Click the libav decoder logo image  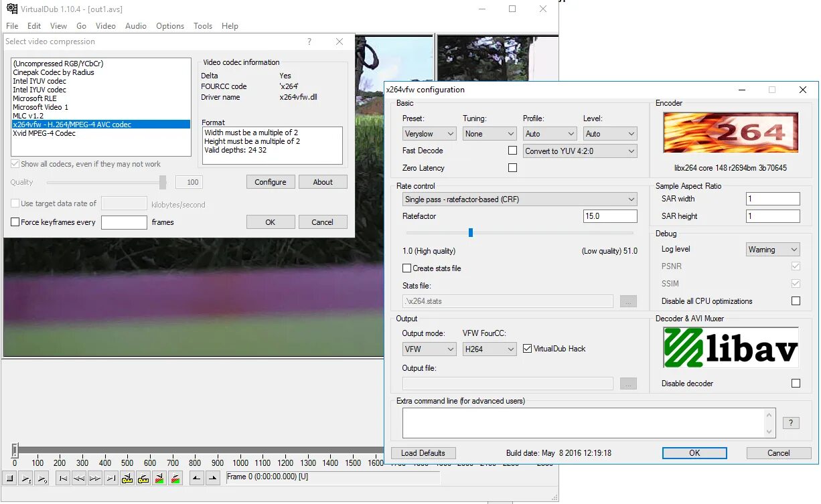click(x=731, y=347)
